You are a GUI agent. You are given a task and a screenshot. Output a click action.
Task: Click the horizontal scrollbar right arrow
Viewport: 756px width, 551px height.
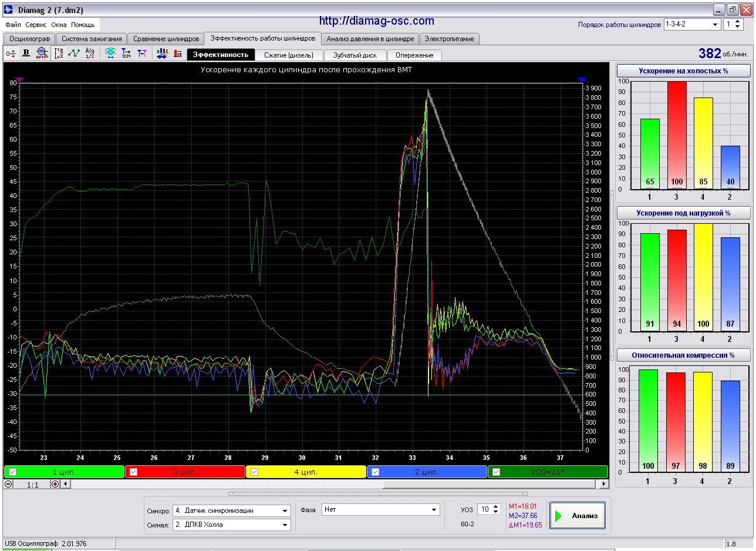tap(605, 484)
